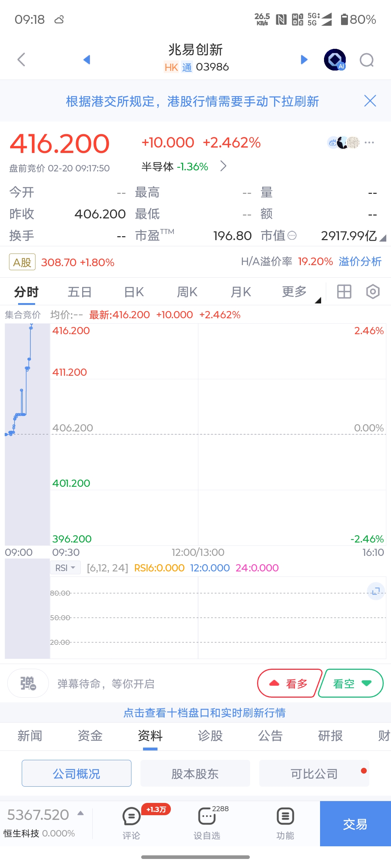Open the RSI indicator dropdown
Viewport: 391px width, 868px height.
[65, 568]
